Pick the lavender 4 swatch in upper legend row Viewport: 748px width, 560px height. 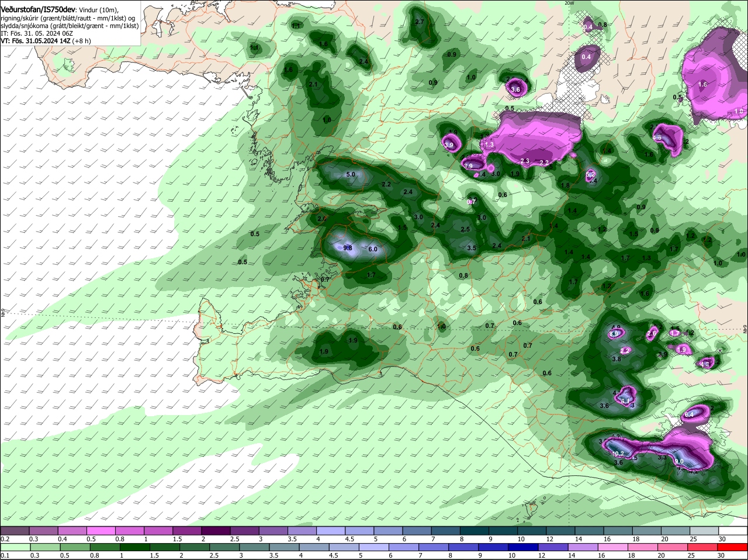pos(330,530)
